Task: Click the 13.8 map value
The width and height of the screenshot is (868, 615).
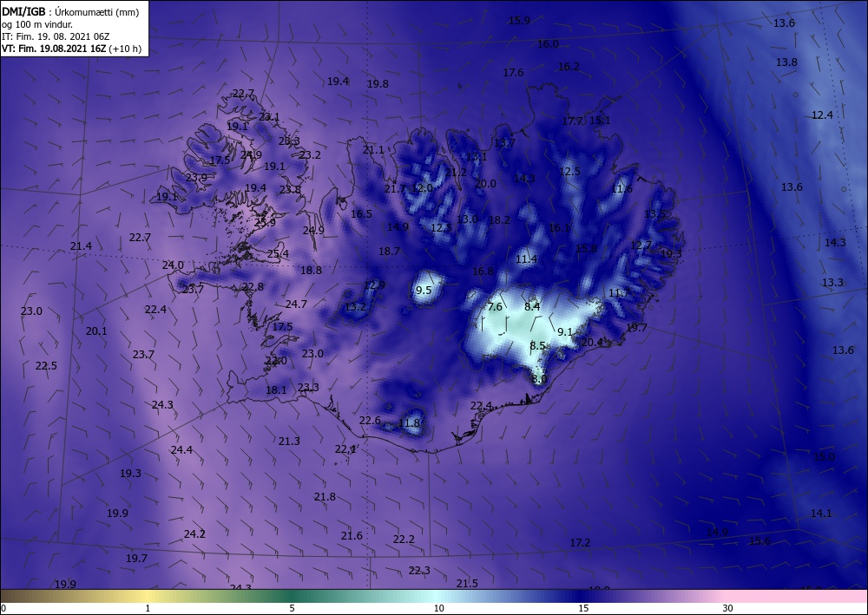Action: pyautogui.click(x=786, y=62)
